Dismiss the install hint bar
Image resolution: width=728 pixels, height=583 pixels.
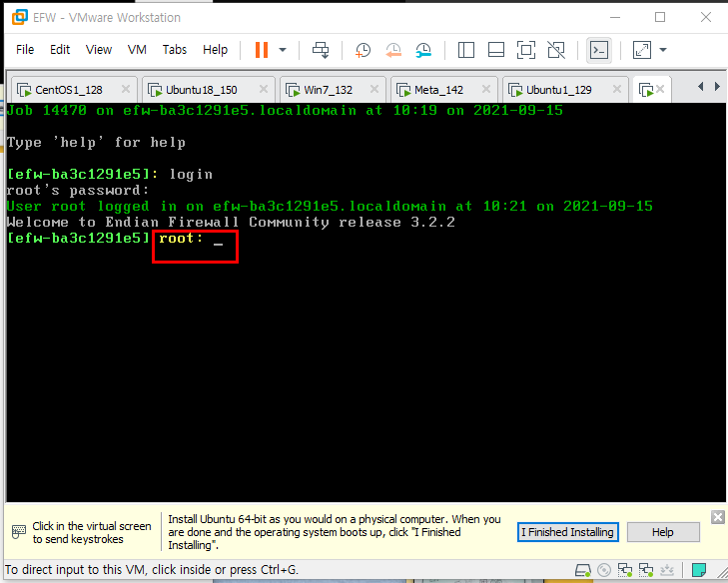(718, 517)
